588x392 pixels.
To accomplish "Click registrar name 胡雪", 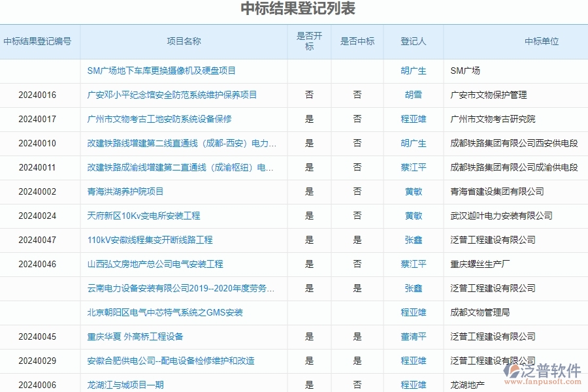I will click(412, 95).
